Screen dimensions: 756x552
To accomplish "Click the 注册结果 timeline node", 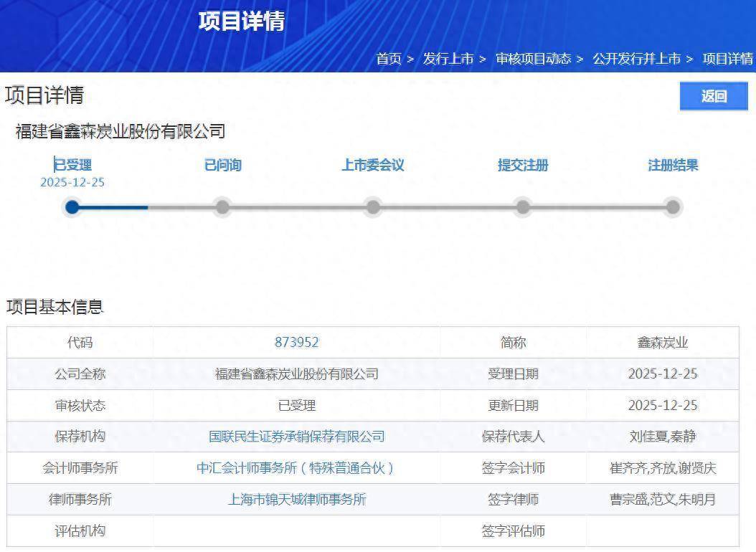I will click(x=672, y=207).
